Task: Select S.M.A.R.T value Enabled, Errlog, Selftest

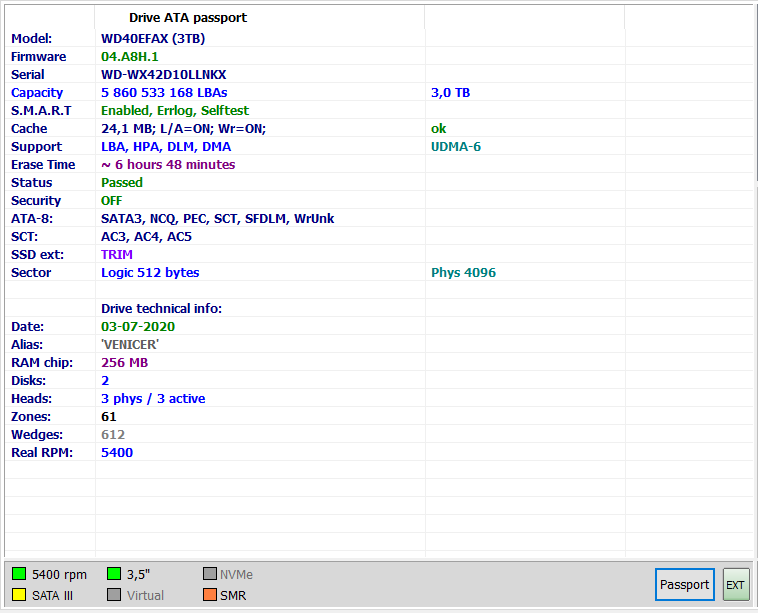Action: [175, 110]
